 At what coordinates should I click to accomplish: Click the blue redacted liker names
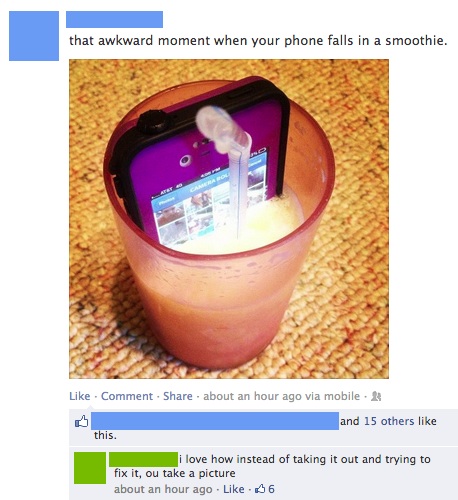[x=215, y=421]
